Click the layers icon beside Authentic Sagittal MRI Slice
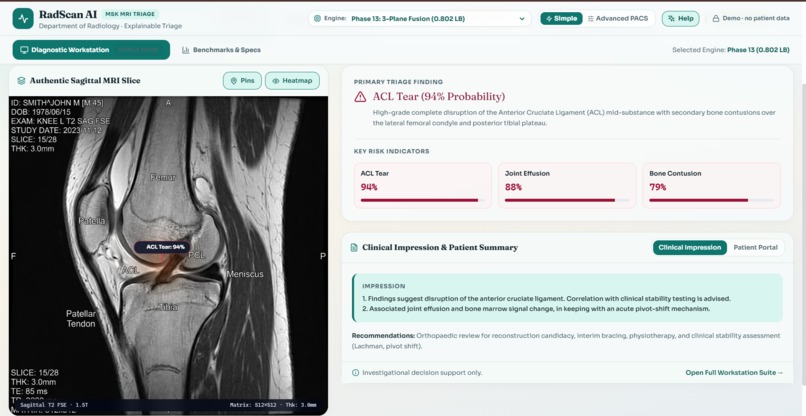 (x=21, y=81)
